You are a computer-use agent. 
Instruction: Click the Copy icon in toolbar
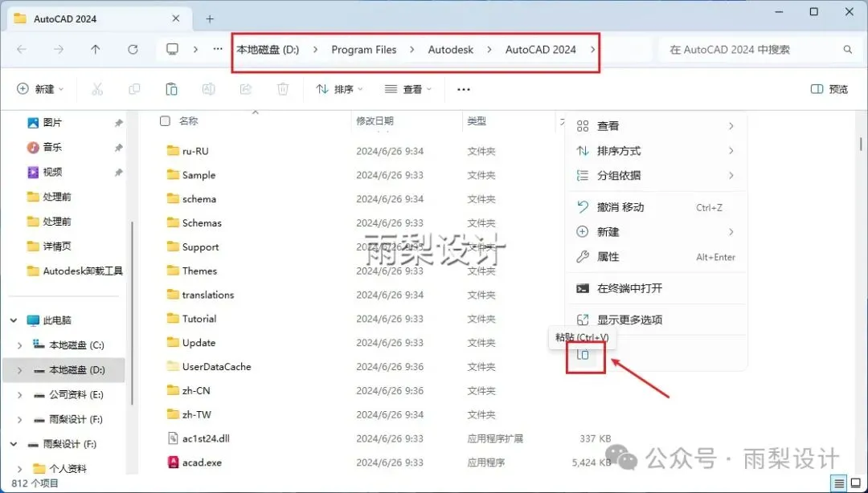(134, 89)
